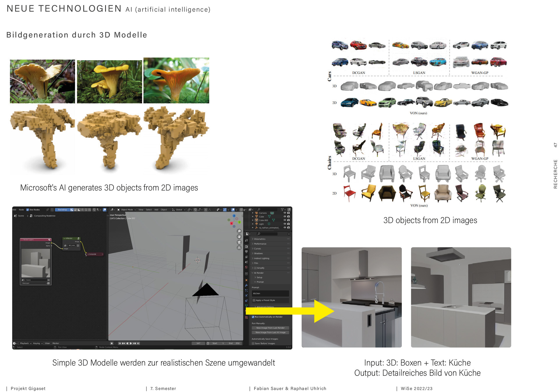The width and height of the screenshot is (559, 392).
Task: Jump to the first frame
Action: pos(120,343)
